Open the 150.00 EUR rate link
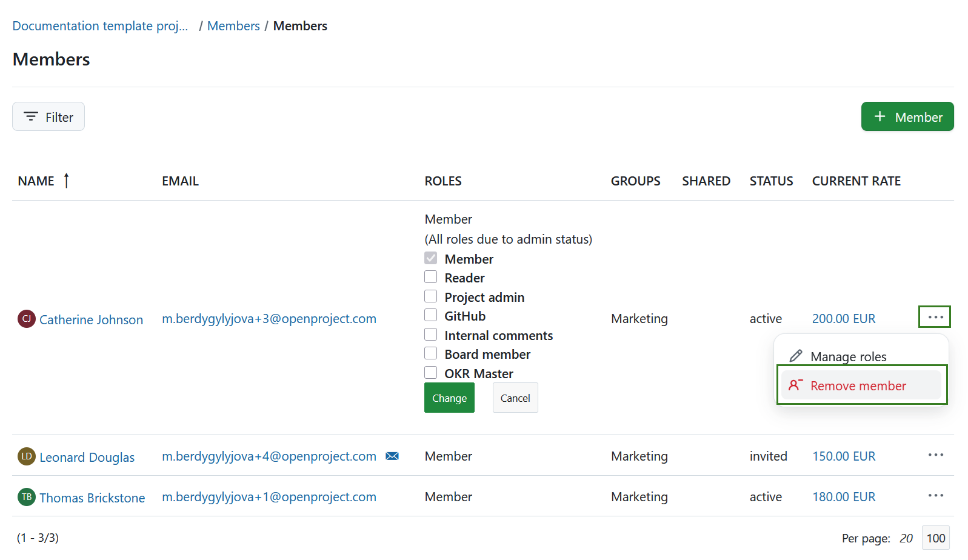 [844, 456]
